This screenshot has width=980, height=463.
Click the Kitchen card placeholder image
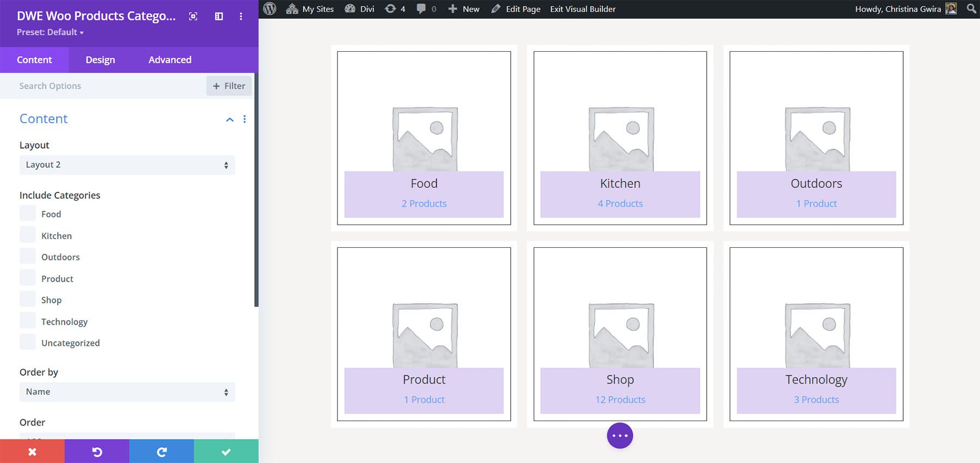point(621,139)
